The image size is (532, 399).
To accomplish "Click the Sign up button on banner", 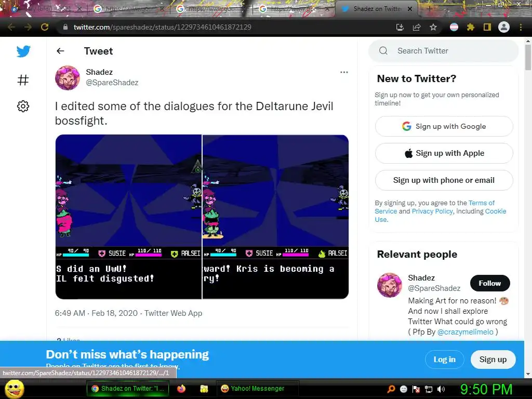I will 493,360.
